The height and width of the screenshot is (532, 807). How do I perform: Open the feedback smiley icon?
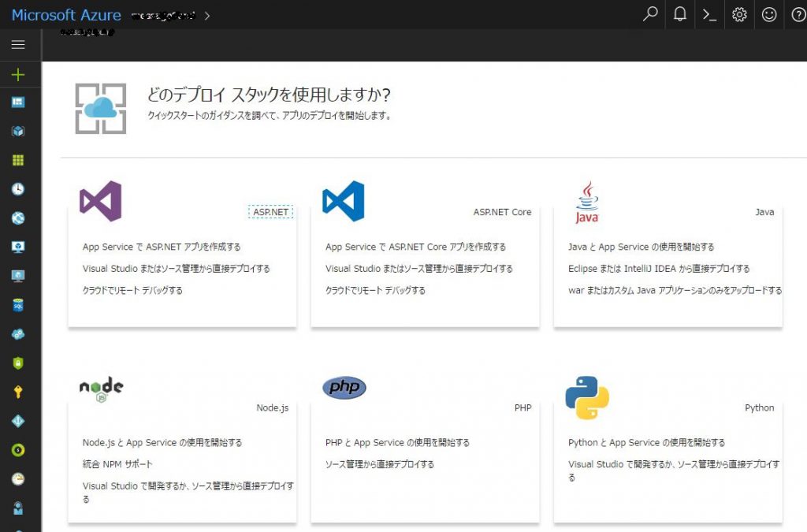coord(769,14)
